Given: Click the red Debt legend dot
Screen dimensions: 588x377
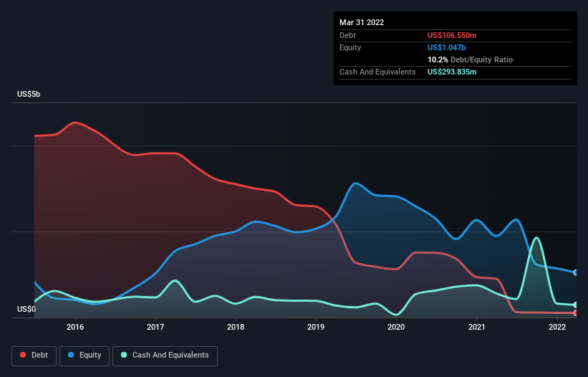Looking at the screenshot, I should (23, 355).
